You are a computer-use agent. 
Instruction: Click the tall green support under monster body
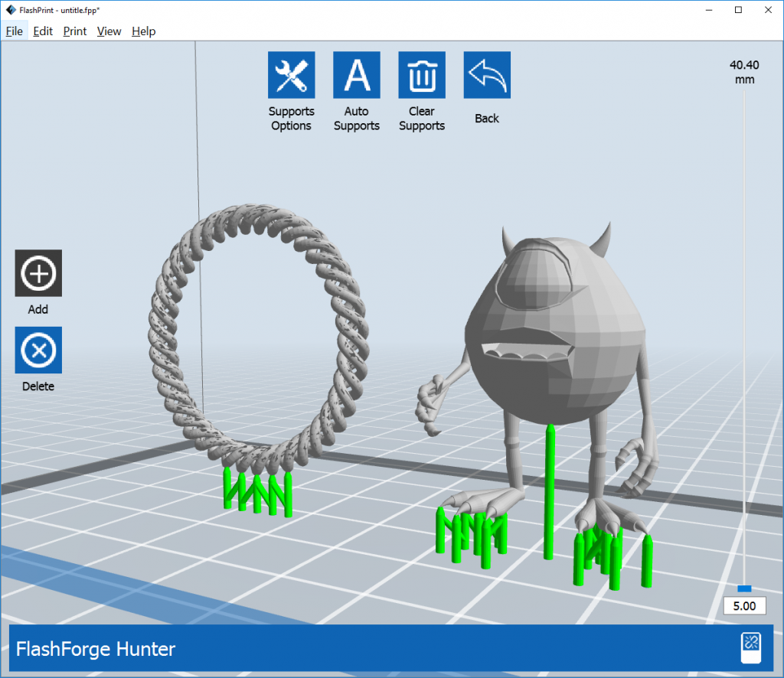[x=550, y=492]
